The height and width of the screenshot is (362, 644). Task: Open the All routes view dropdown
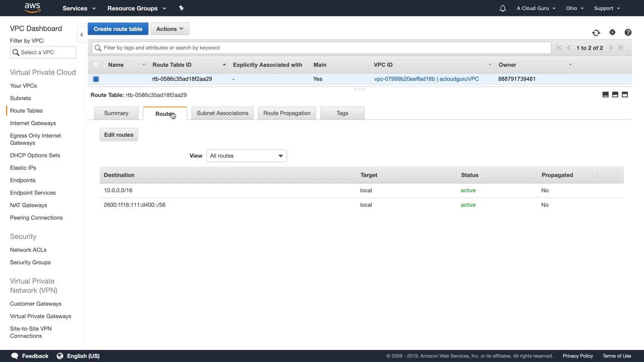click(x=246, y=156)
